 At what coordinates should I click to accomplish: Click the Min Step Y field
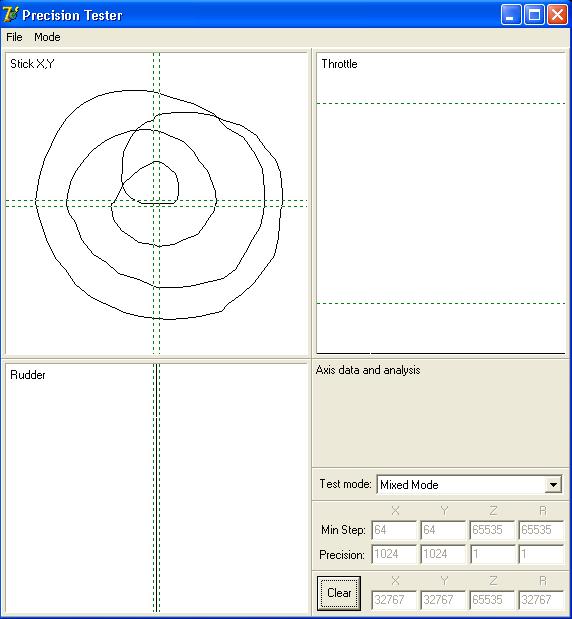pos(443,530)
